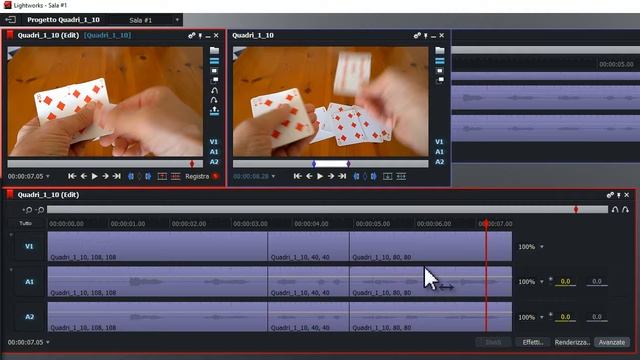Select the Progetto Quadri_1_10 project tab
Image resolution: width=640 pixels, height=360 pixels.
(63, 20)
